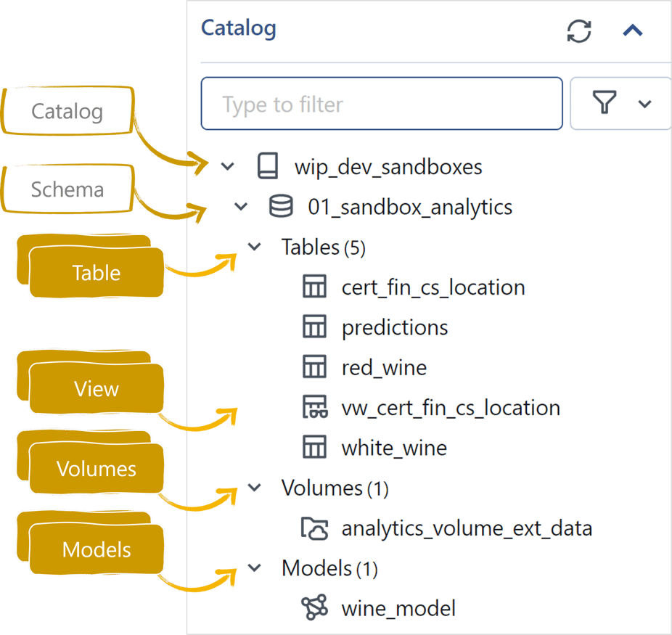Collapse the Catalog panel with the up chevron
This screenshot has width=672, height=635.
pyautogui.click(x=633, y=31)
